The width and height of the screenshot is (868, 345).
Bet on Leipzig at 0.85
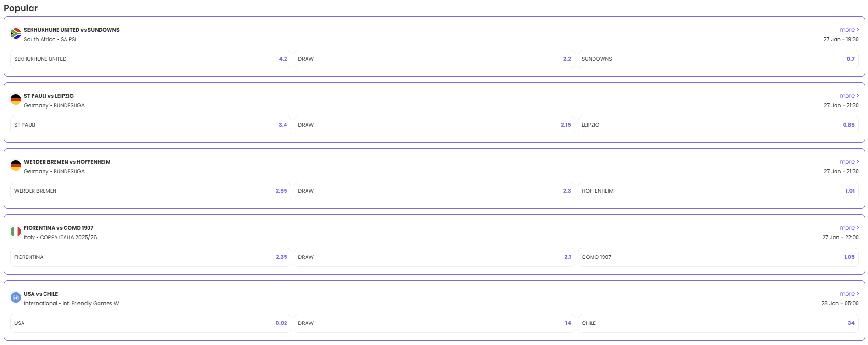718,125
